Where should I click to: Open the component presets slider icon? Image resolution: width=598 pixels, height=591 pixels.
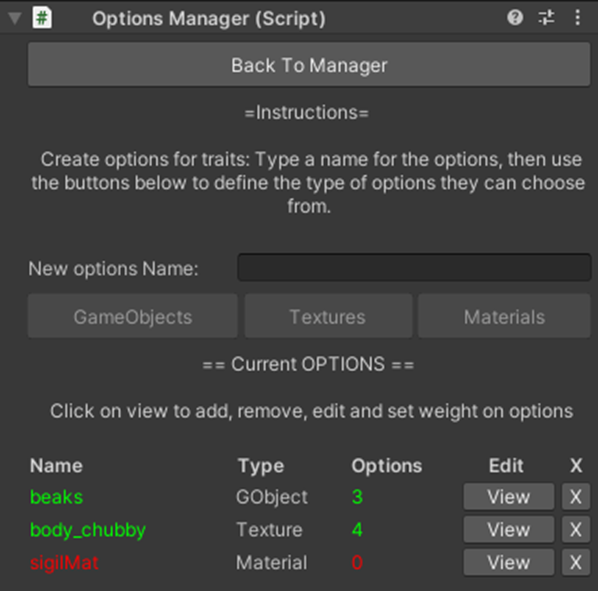point(546,18)
